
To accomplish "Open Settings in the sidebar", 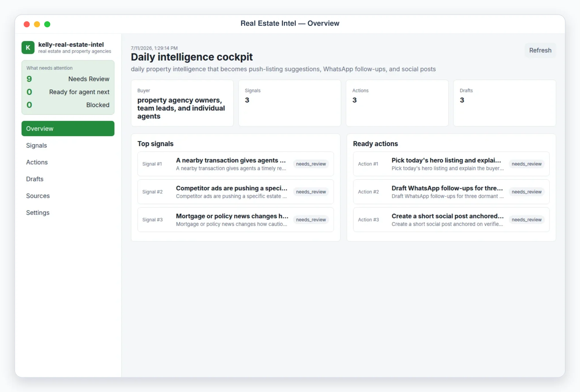I will tap(68, 212).
